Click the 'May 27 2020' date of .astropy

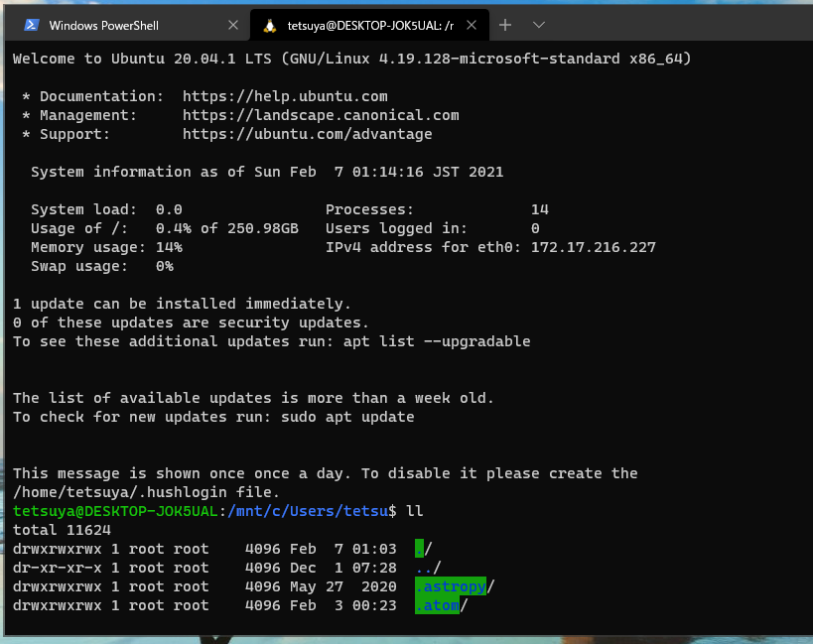tap(343, 586)
